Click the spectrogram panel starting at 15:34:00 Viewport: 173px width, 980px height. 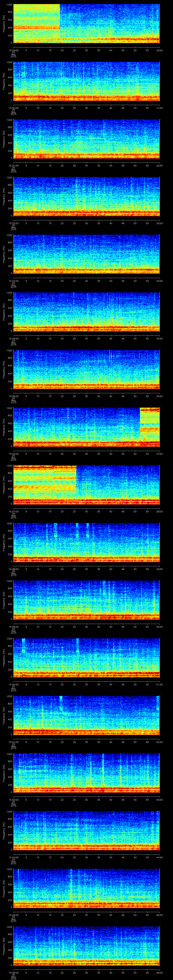click(86, 312)
